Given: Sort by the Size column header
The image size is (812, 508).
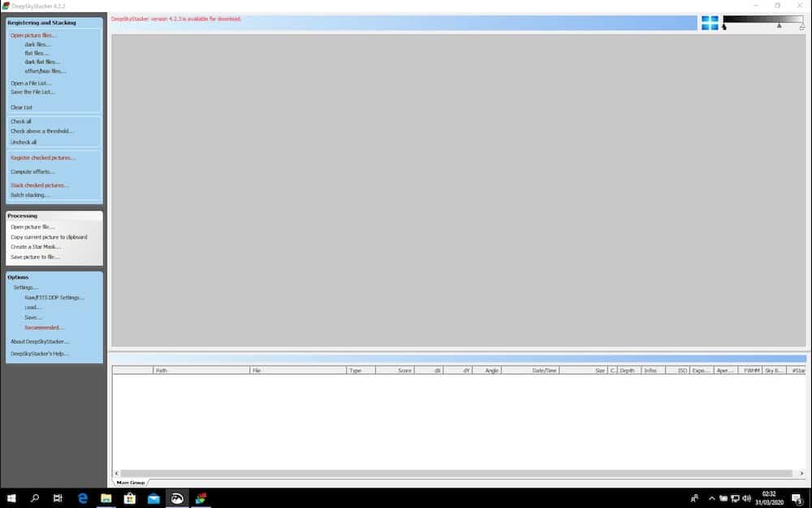Looking at the screenshot, I should point(584,370).
